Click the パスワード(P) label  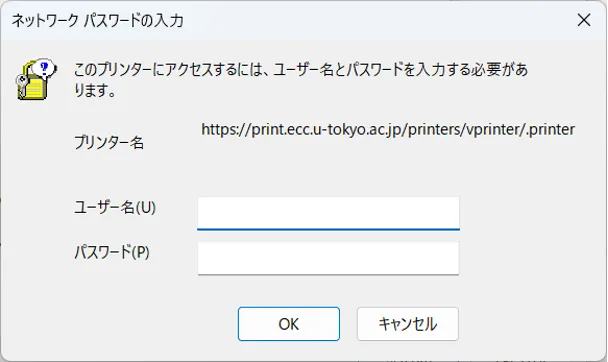pos(112,252)
